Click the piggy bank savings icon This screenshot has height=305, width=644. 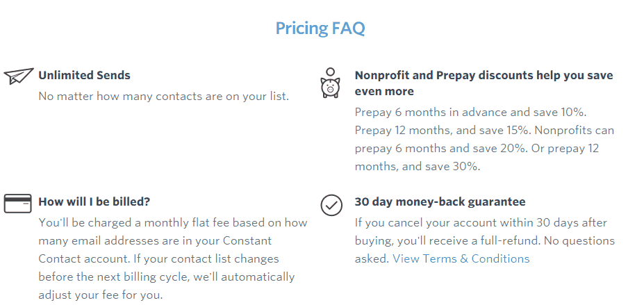330,83
